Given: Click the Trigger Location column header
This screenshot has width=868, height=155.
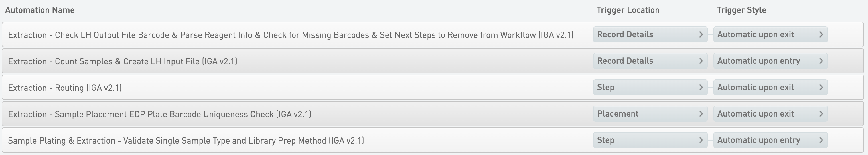Looking at the screenshot, I should [628, 10].
